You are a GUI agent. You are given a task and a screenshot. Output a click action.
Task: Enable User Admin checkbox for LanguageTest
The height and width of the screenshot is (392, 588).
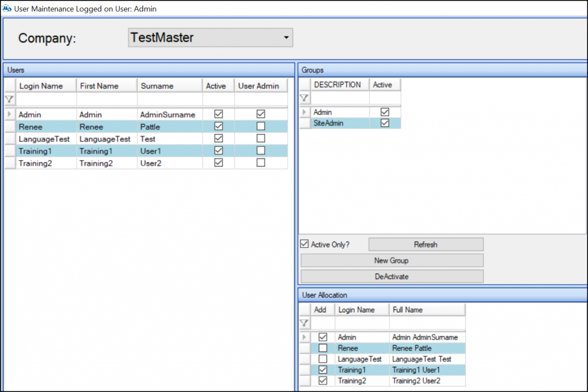[261, 138]
